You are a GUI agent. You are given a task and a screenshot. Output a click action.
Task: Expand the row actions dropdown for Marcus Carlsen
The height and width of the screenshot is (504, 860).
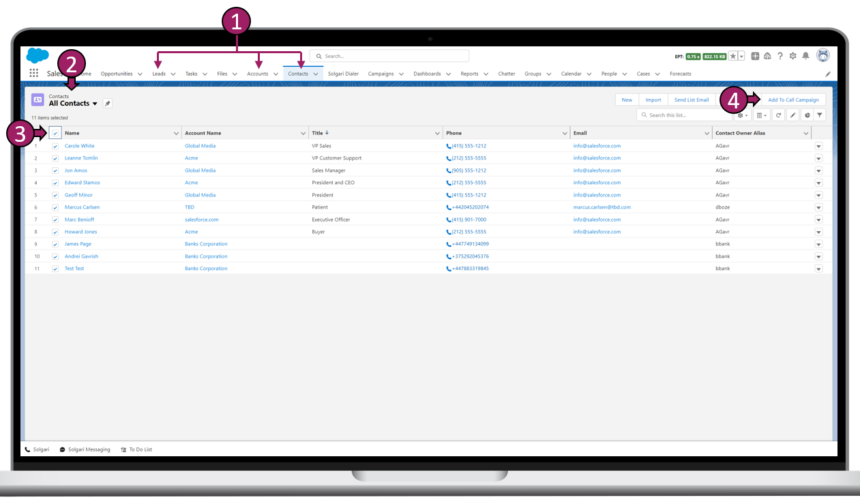[818, 207]
